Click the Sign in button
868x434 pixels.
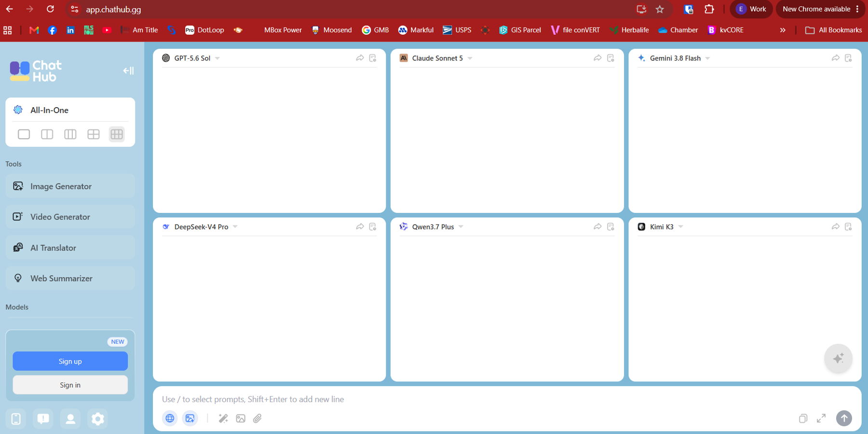70,385
